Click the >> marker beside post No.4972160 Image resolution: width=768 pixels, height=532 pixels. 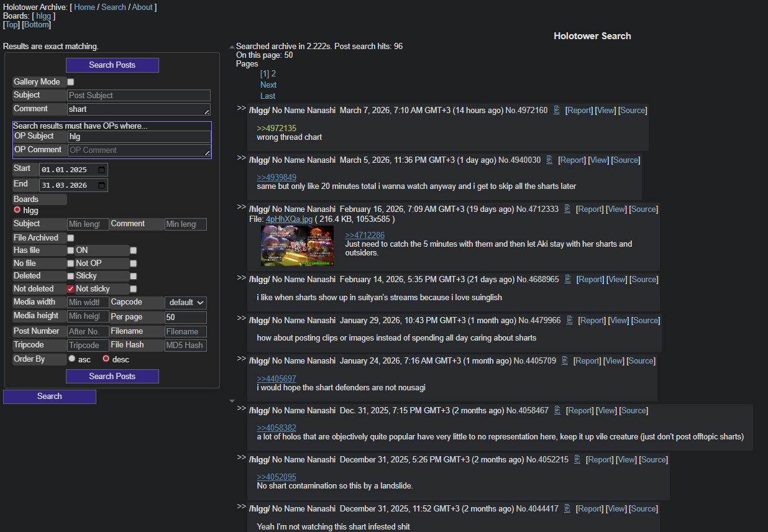[x=241, y=108]
